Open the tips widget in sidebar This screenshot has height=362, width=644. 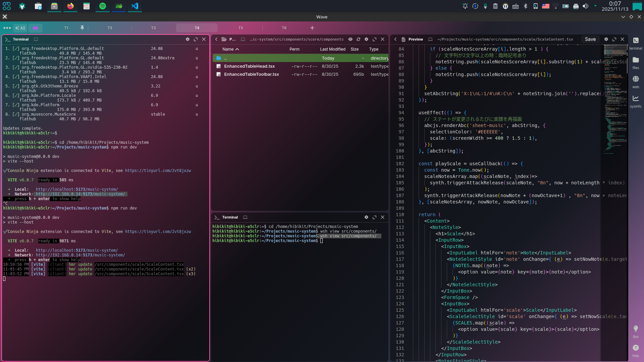pyautogui.click(x=636, y=331)
